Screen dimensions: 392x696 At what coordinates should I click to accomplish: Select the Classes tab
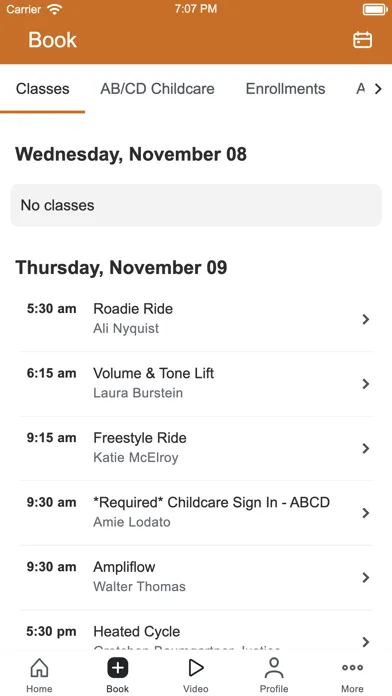click(43, 89)
